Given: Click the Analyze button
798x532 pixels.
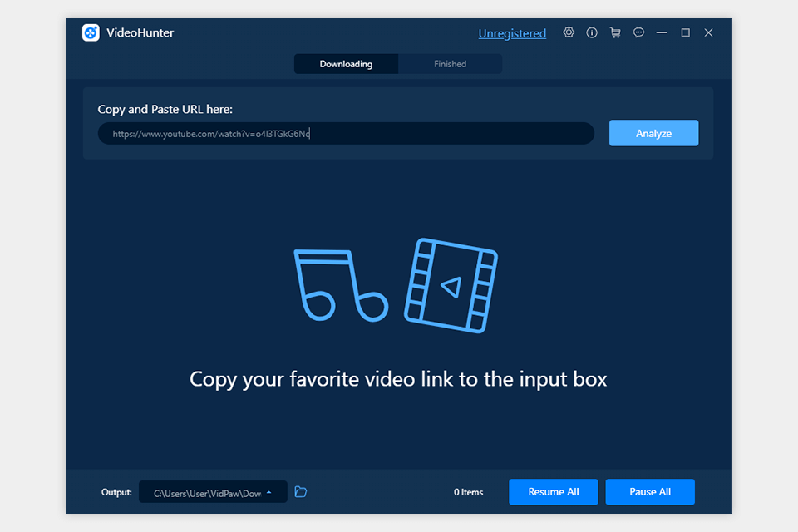Looking at the screenshot, I should click(x=653, y=133).
